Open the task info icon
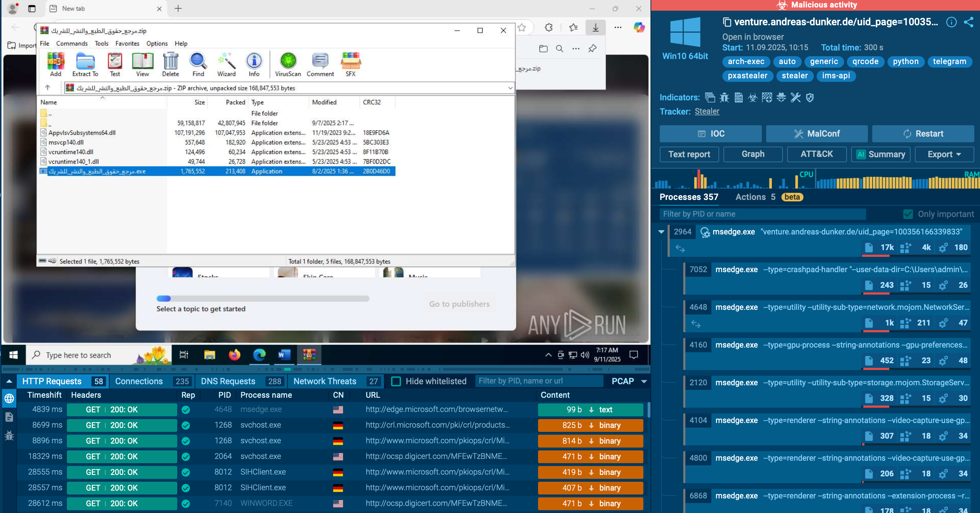The height and width of the screenshot is (513, 980). [951, 22]
